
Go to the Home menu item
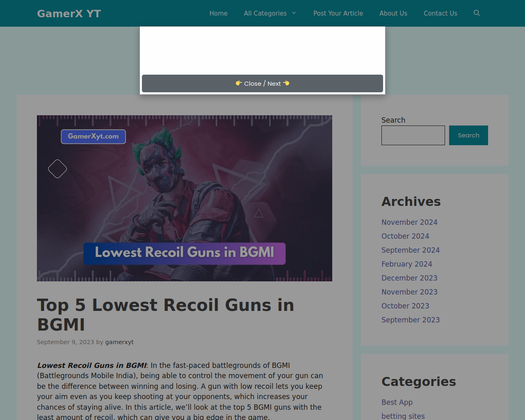coord(218,13)
